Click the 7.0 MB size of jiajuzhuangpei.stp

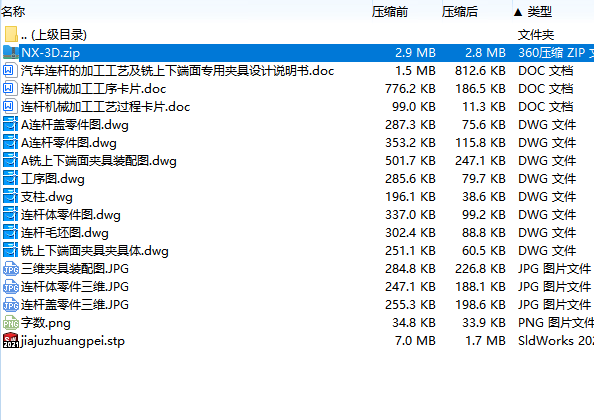[x=415, y=340]
